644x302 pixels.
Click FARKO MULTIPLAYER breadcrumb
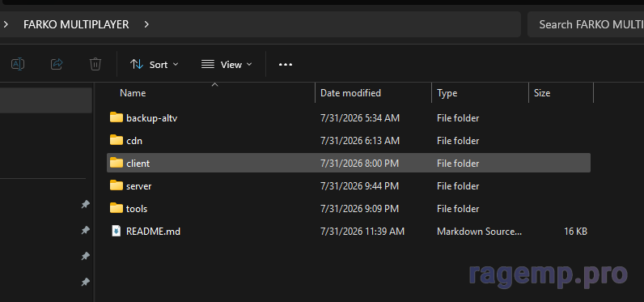coord(76,24)
